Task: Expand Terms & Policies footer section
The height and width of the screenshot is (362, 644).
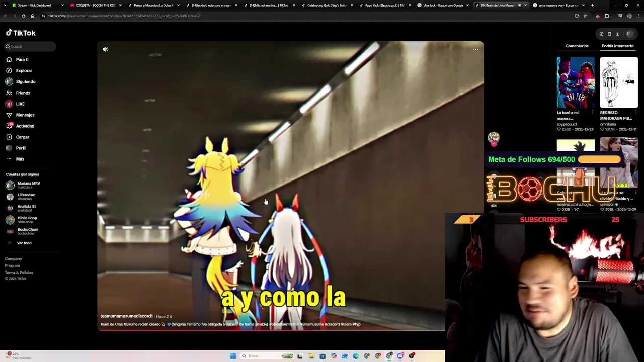Action: click(x=19, y=273)
